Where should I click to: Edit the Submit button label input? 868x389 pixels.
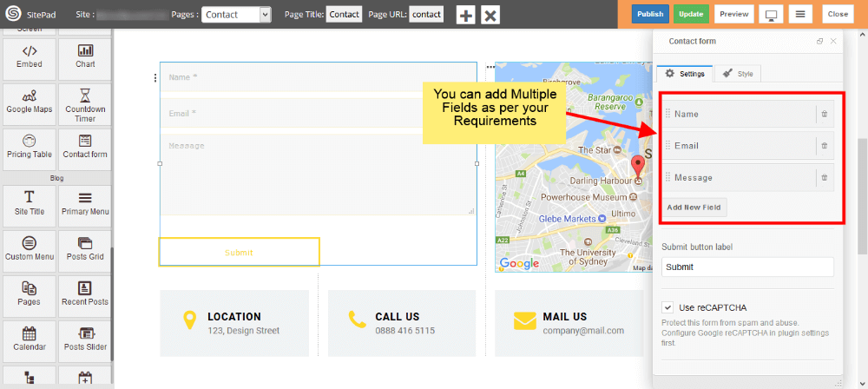[x=748, y=267]
